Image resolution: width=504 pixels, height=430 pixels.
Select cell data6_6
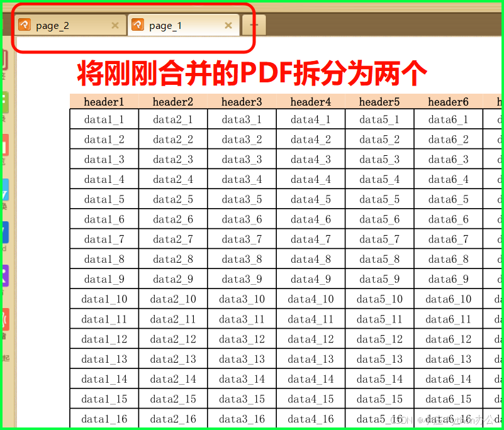(x=448, y=219)
